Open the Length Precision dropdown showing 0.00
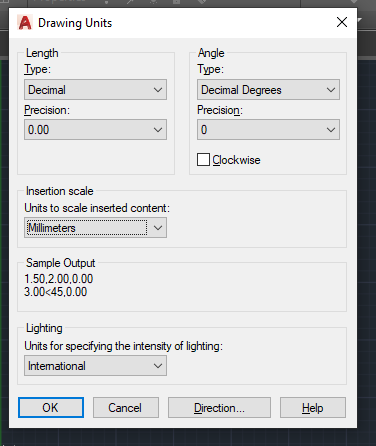This screenshot has width=376, height=446. pyautogui.click(x=95, y=130)
